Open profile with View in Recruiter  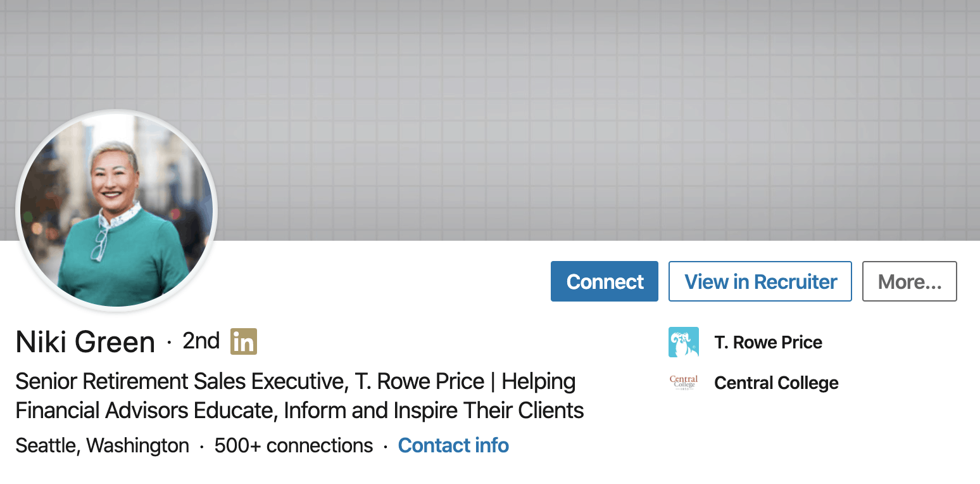(x=760, y=281)
